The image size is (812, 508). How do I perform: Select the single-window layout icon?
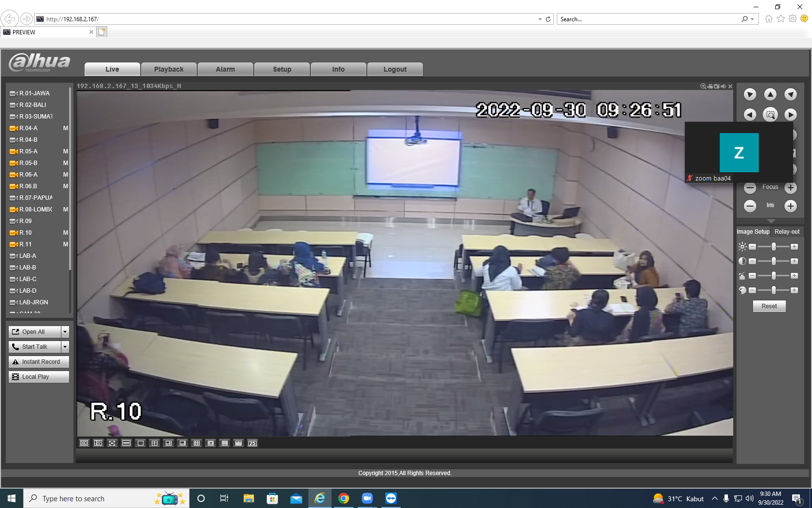[x=141, y=443]
